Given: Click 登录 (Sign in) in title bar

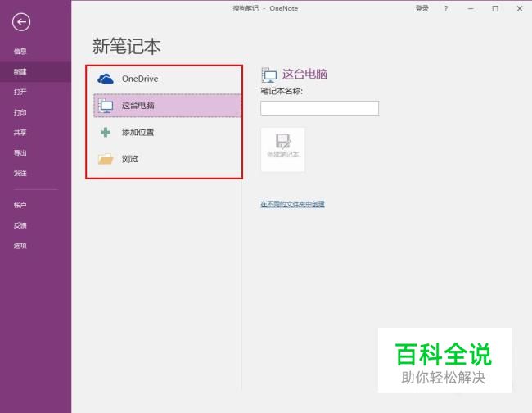Looking at the screenshot, I should tap(422, 8).
